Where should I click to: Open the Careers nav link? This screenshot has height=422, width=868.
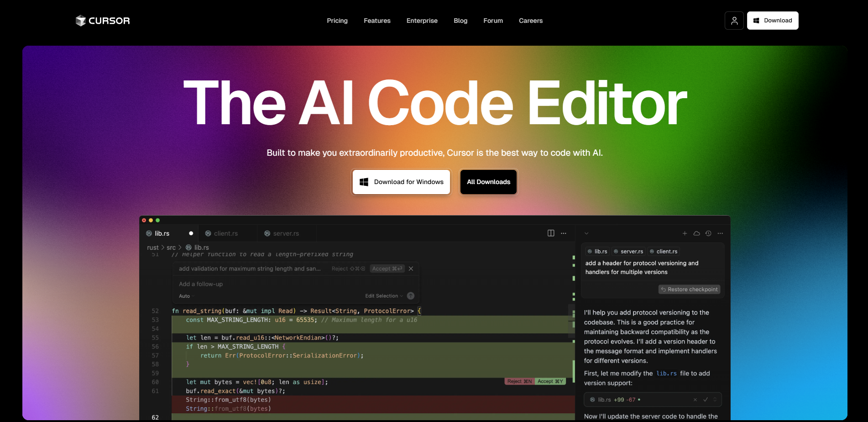(531, 21)
